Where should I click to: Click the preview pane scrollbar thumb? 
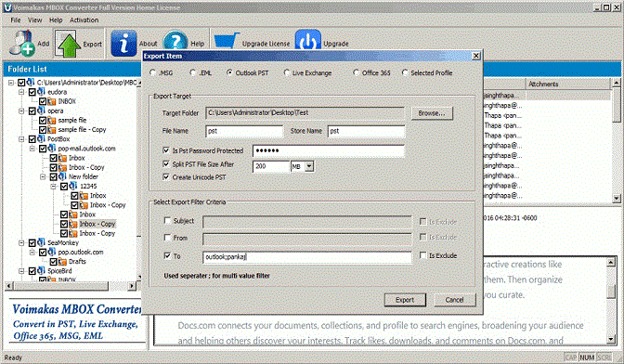coord(611,292)
